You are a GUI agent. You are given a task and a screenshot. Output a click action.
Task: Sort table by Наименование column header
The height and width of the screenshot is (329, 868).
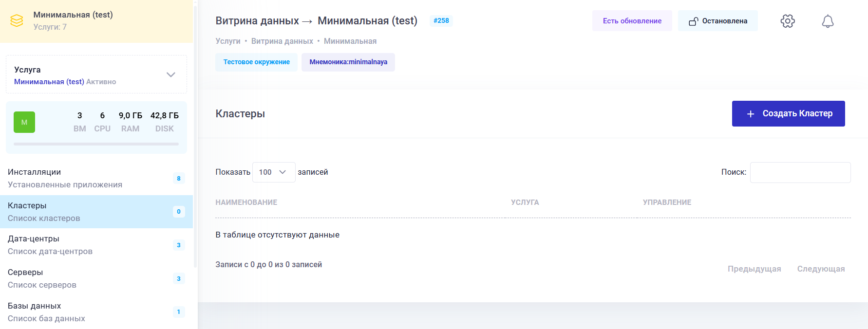(x=246, y=202)
